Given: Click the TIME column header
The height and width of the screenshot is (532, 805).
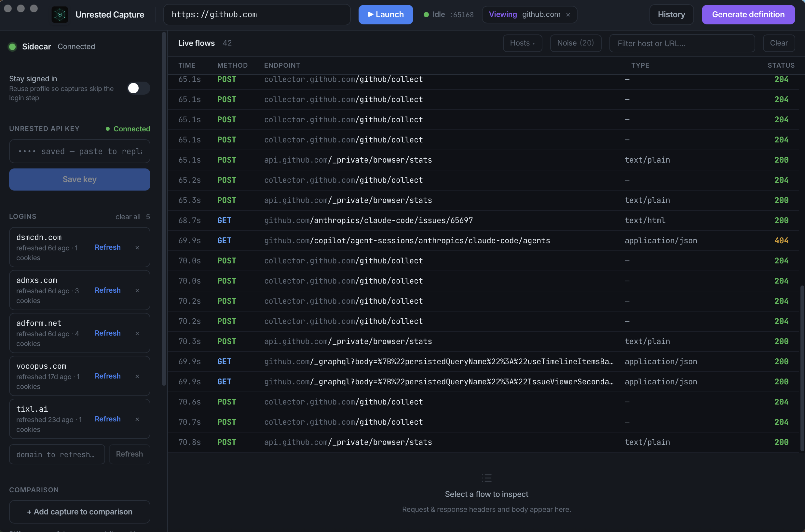Looking at the screenshot, I should 187,65.
